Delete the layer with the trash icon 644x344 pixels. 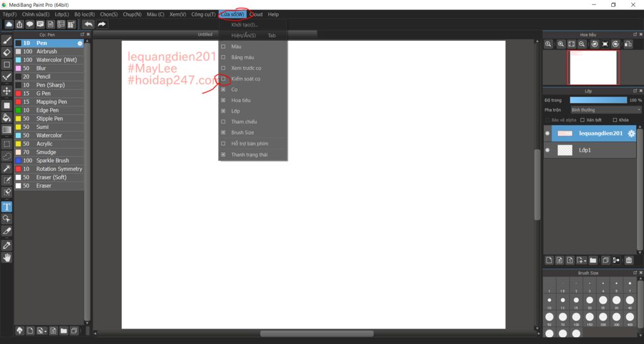[x=629, y=260]
